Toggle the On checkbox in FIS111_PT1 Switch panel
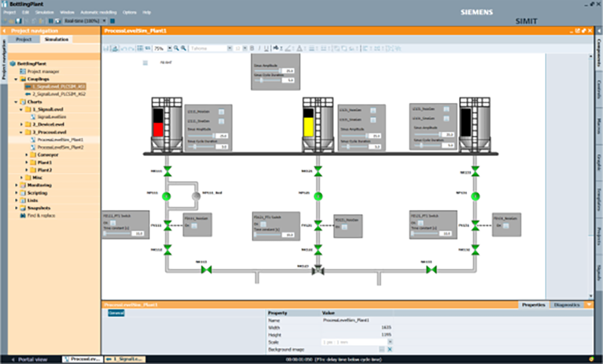The height and width of the screenshot is (364, 603). 113,222
